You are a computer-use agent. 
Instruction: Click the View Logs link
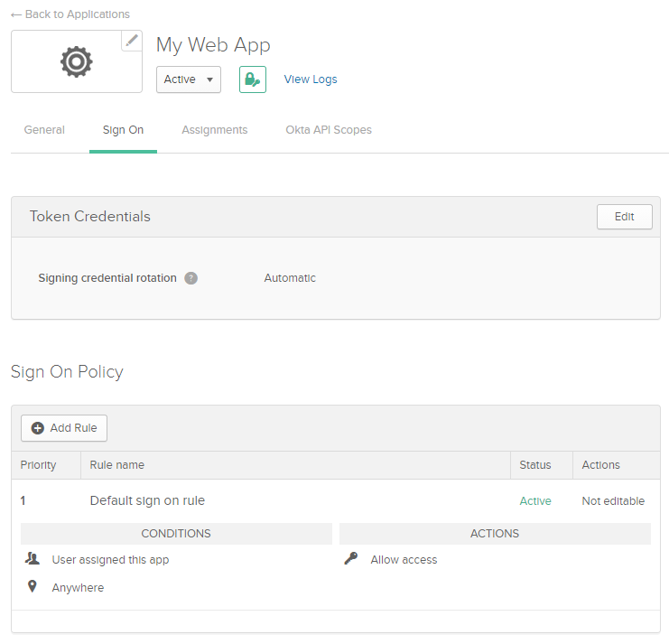311,79
